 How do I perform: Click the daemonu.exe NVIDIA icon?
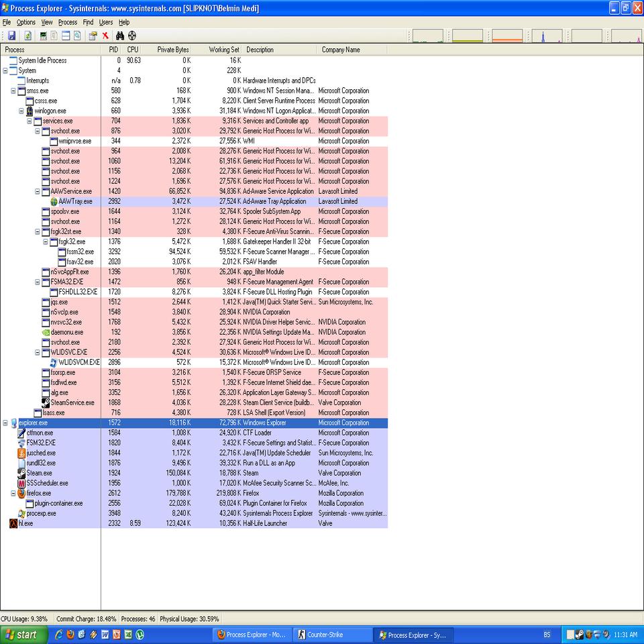[x=46, y=332]
